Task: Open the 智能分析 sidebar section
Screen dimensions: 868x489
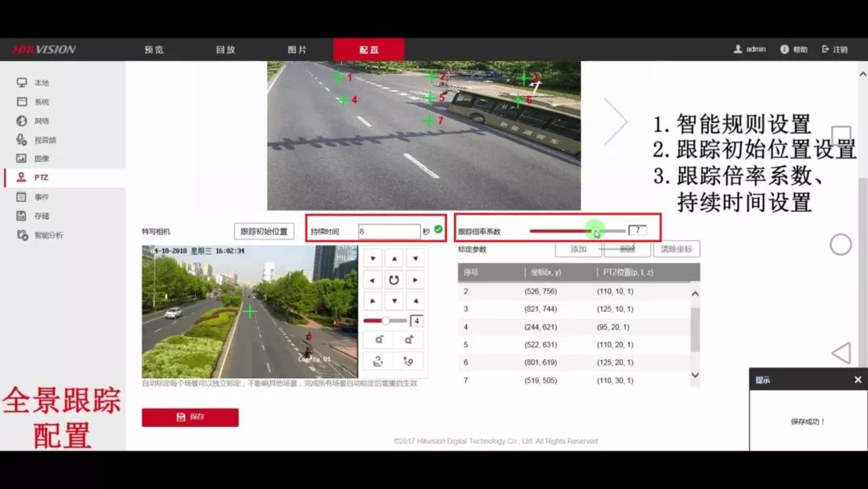Action: [47, 235]
